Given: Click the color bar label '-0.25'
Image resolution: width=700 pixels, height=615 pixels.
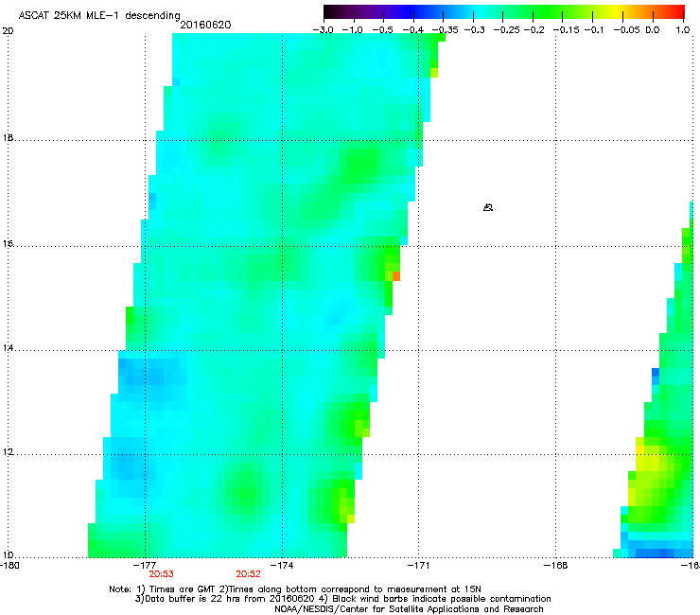Looking at the screenshot, I should tap(507, 30).
